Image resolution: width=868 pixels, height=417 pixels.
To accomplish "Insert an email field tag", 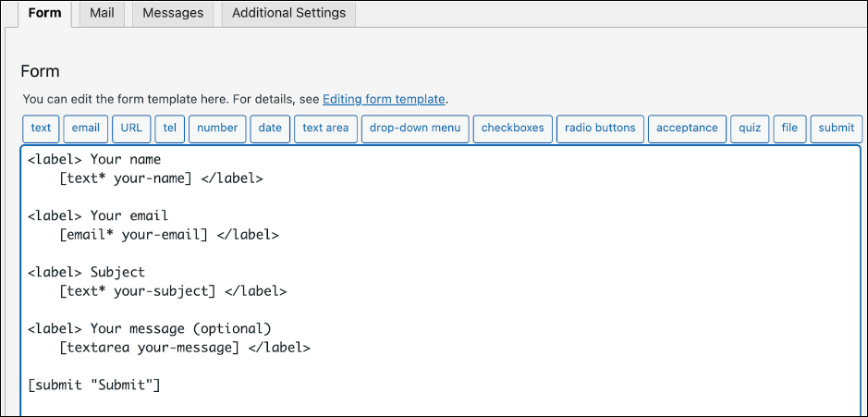I will click(86, 129).
